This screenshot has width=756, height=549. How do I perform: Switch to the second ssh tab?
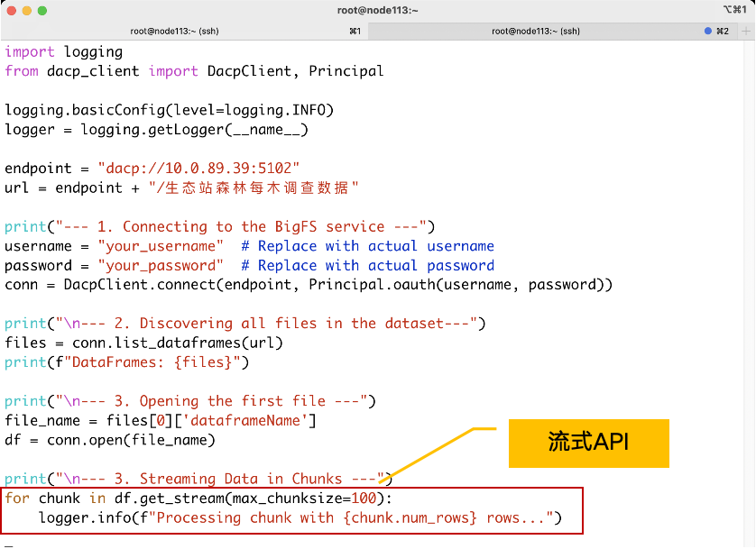point(536,31)
